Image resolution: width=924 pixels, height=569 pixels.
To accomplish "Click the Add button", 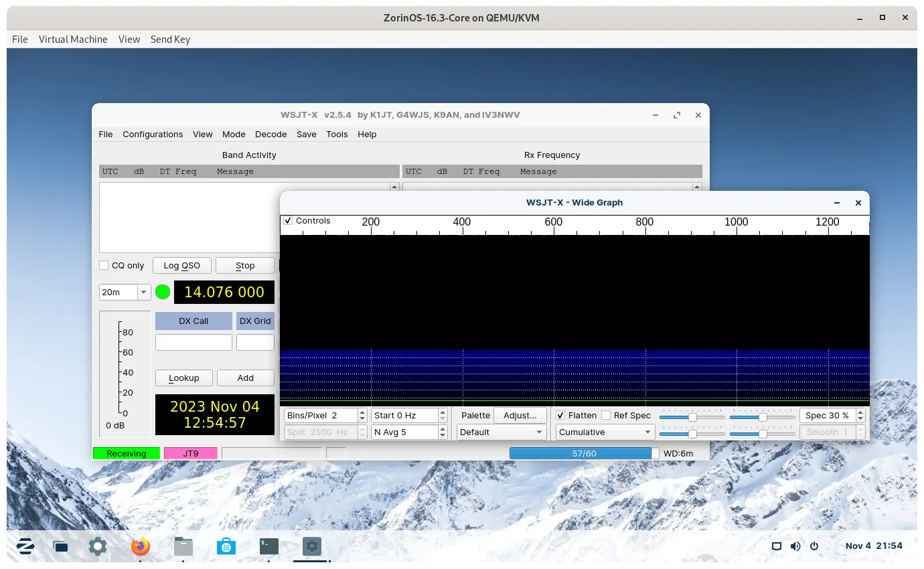I will click(x=245, y=378).
